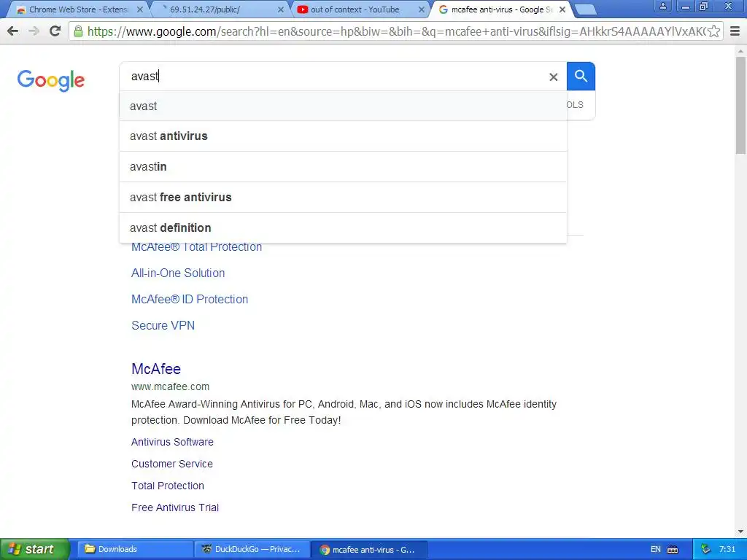Click the address bar URL
Viewport: 747px width, 560px height.
pyautogui.click(x=396, y=31)
